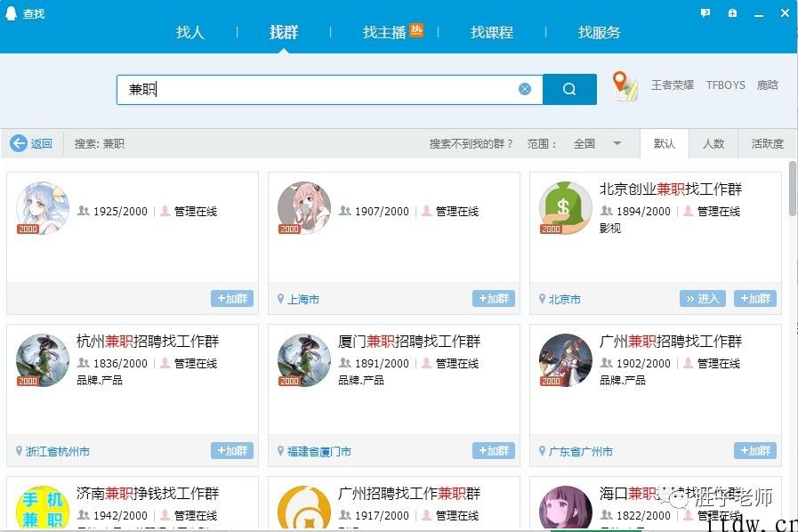This screenshot has width=798, height=532.
Task: Open the nearby groups map icon
Action: [625, 86]
